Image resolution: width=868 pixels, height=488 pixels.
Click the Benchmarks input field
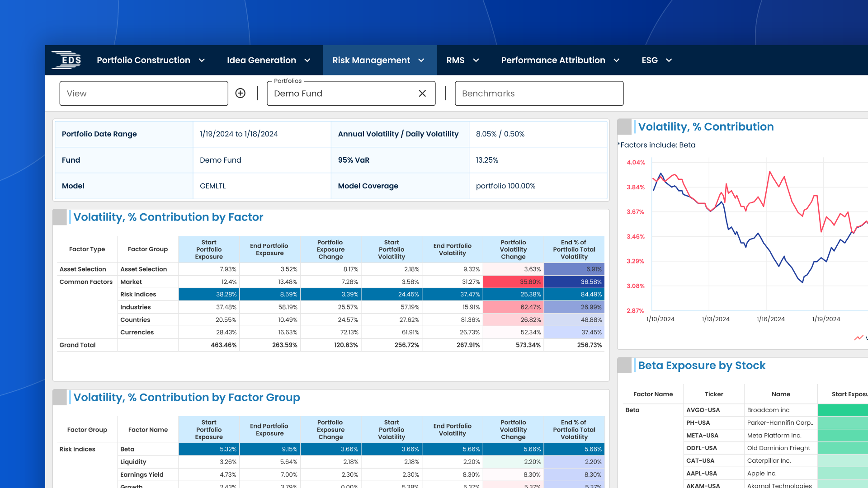(x=539, y=94)
